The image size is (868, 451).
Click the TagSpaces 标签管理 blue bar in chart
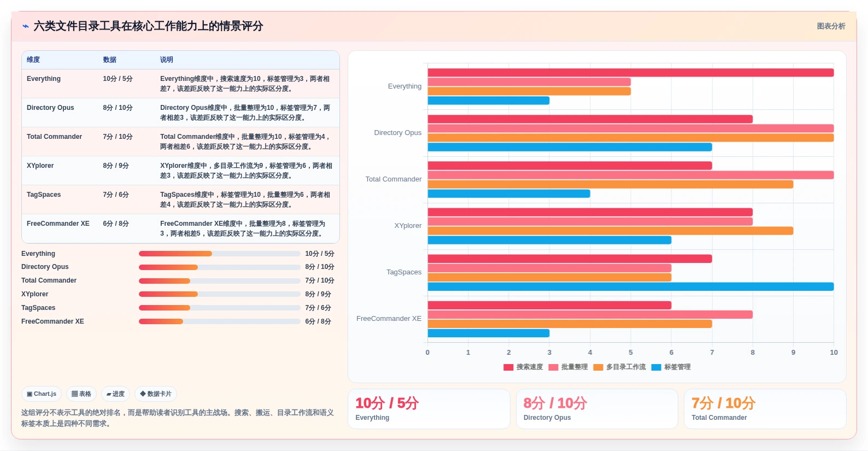(x=631, y=286)
